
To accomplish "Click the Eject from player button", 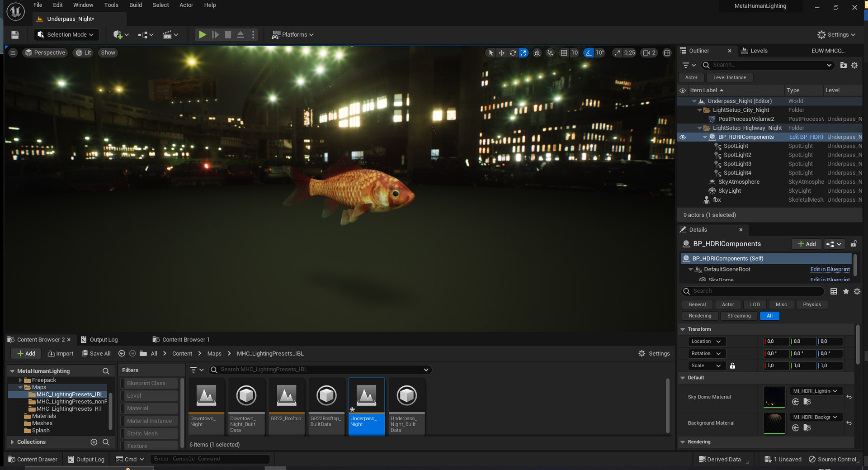I will 241,34.
